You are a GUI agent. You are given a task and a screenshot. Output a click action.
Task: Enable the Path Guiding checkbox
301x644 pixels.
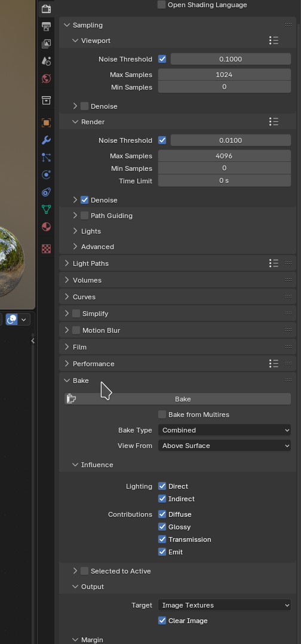(85, 216)
